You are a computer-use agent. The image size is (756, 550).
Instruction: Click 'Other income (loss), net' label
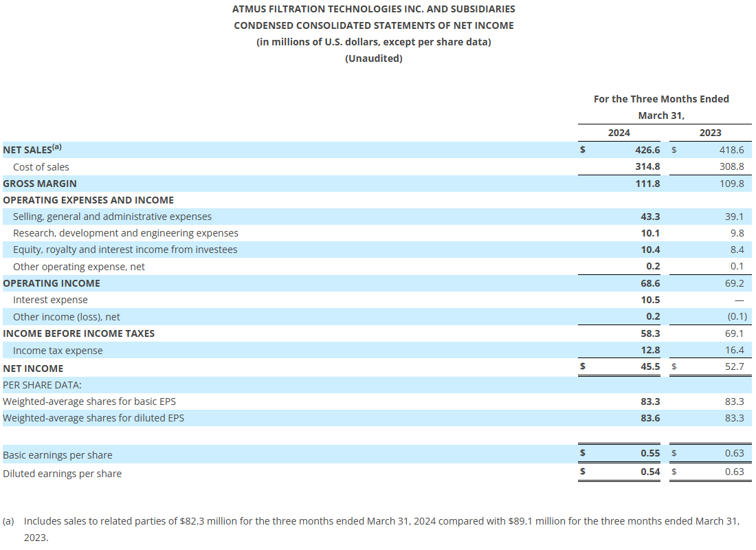[x=67, y=317]
